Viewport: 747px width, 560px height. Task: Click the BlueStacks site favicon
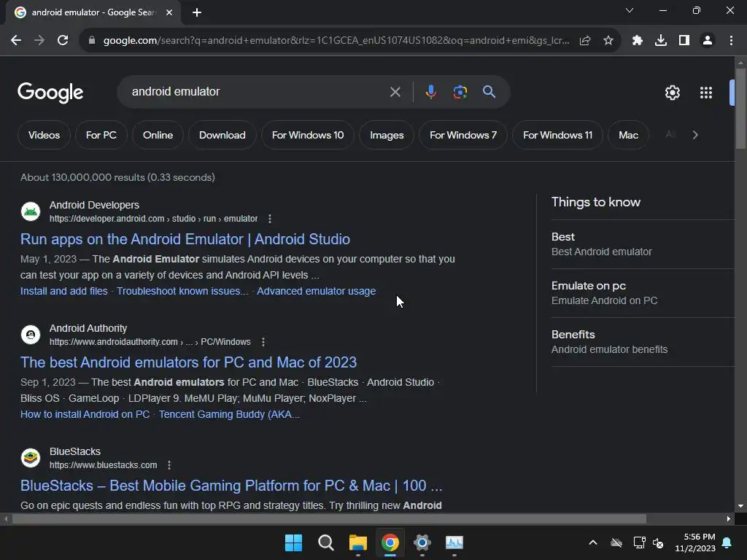31,458
